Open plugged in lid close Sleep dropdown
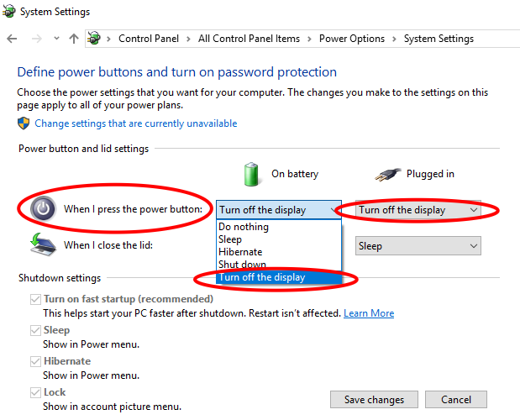 (x=418, y=245)
